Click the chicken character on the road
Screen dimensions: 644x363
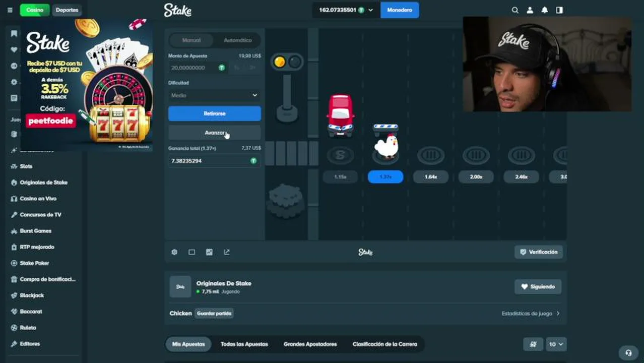click(386, 145)
